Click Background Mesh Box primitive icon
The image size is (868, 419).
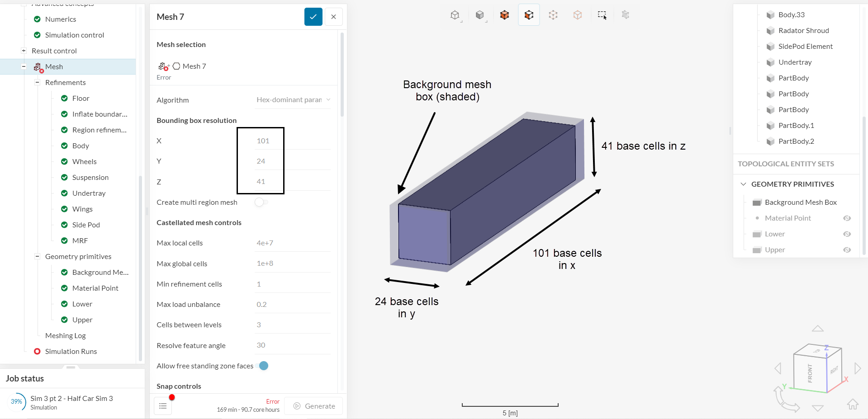pos(757,202)
